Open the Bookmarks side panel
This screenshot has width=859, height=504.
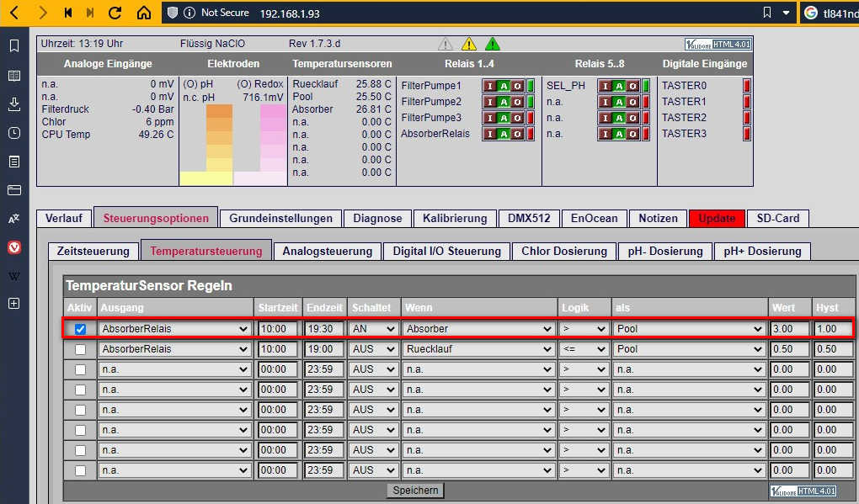pyautogui.click(x=14, y=46)
